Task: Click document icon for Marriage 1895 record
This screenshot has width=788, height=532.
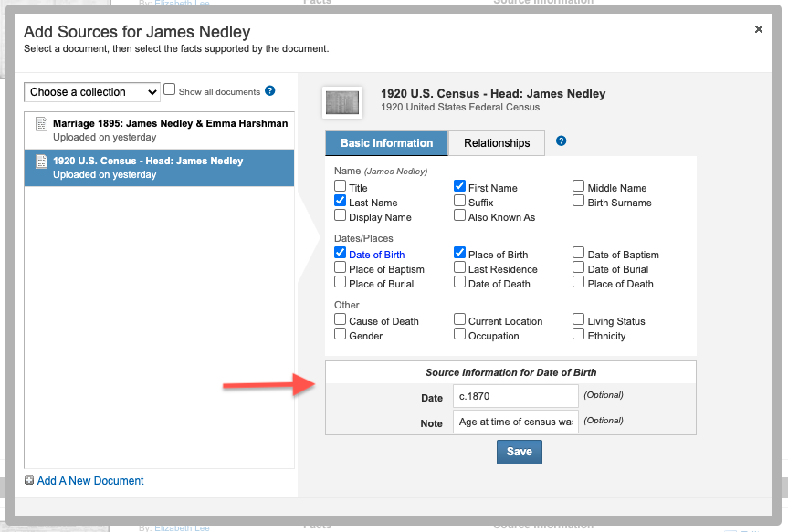Action: pos(41,124)
